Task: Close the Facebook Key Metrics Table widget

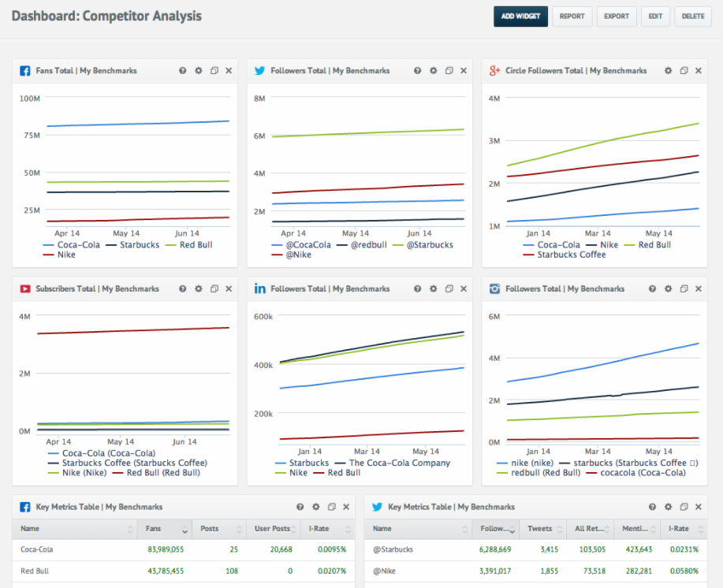Action: [346, 507]
